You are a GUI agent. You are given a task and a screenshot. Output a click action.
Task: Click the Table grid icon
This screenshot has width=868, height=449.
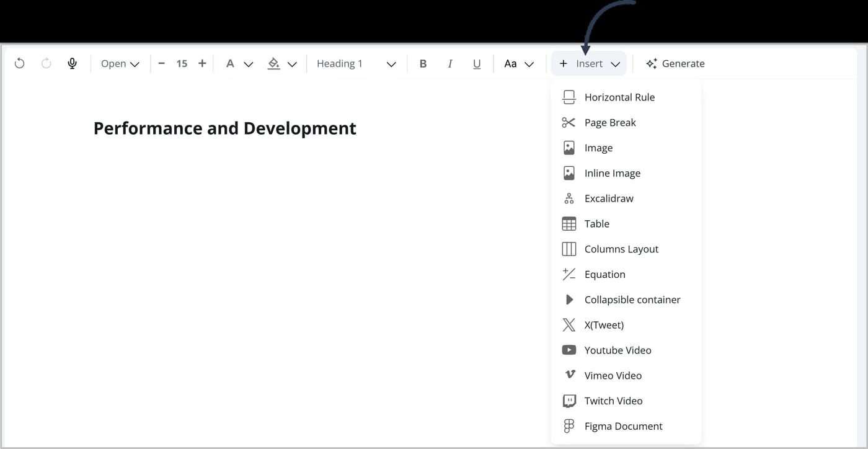tap(569, 224)
